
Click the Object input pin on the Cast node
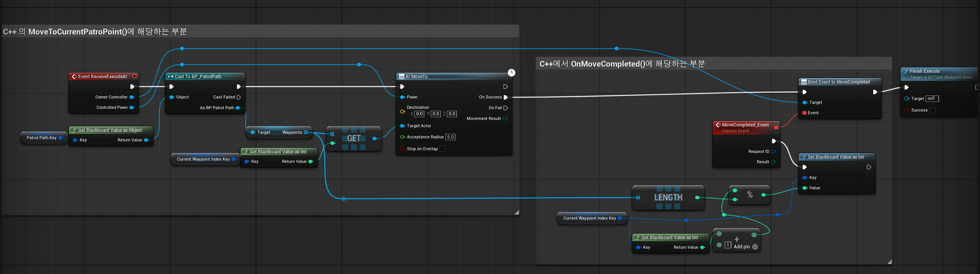[x=172, y=97]
